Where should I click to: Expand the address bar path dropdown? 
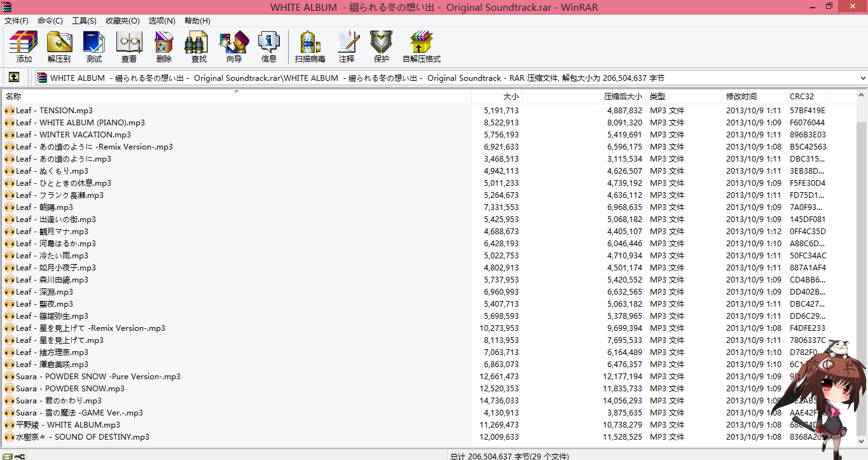(x=862, y=78)
